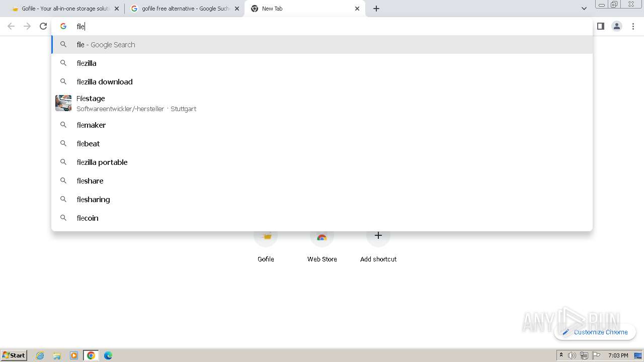This screenshot has height=362, width=644.
Task: Select the 'fileshare' suggestion
Action: point(322,181)
